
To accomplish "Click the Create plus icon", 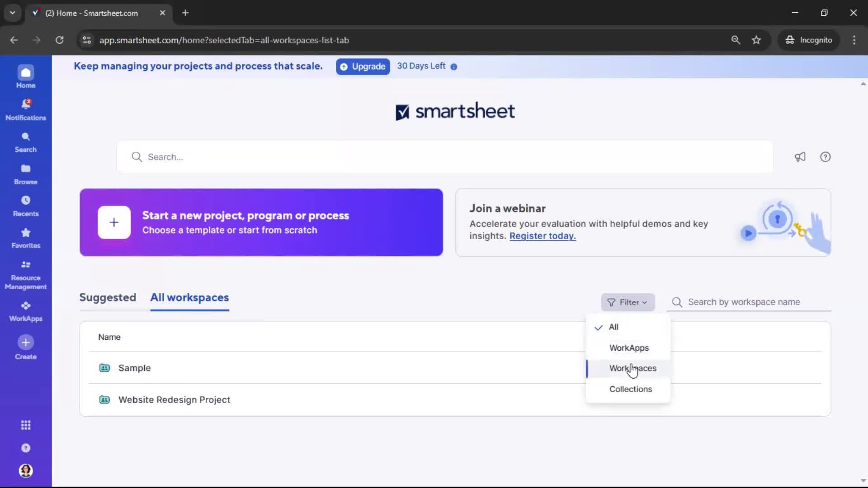I will point(25,343).
